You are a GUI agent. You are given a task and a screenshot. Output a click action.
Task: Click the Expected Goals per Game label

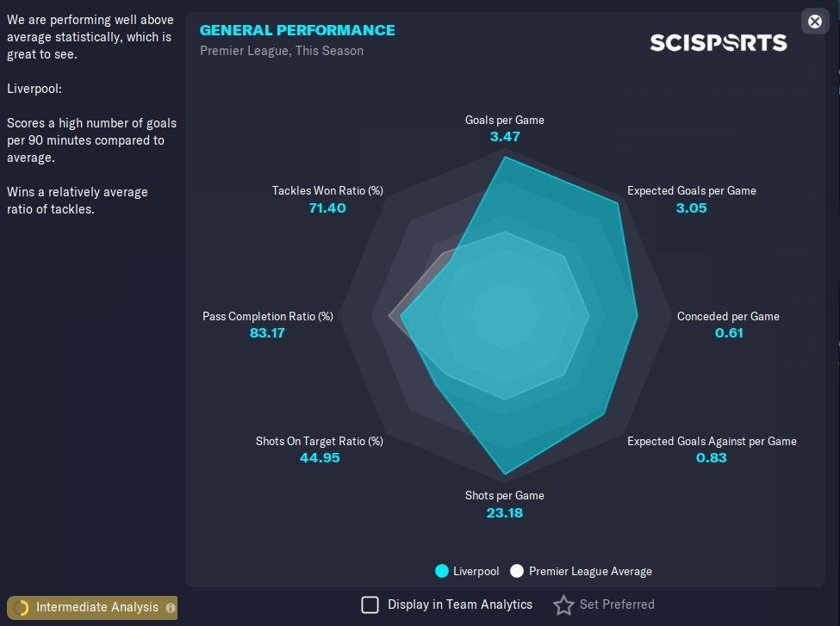(691, 190)
